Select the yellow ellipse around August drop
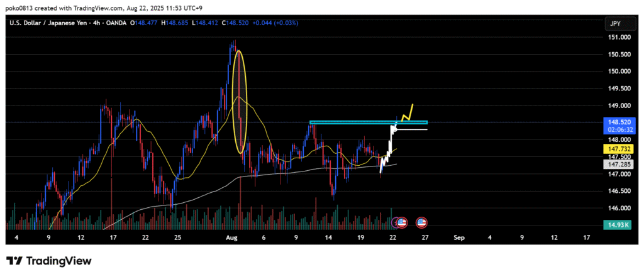644x277 pixels. click(239, 102)
